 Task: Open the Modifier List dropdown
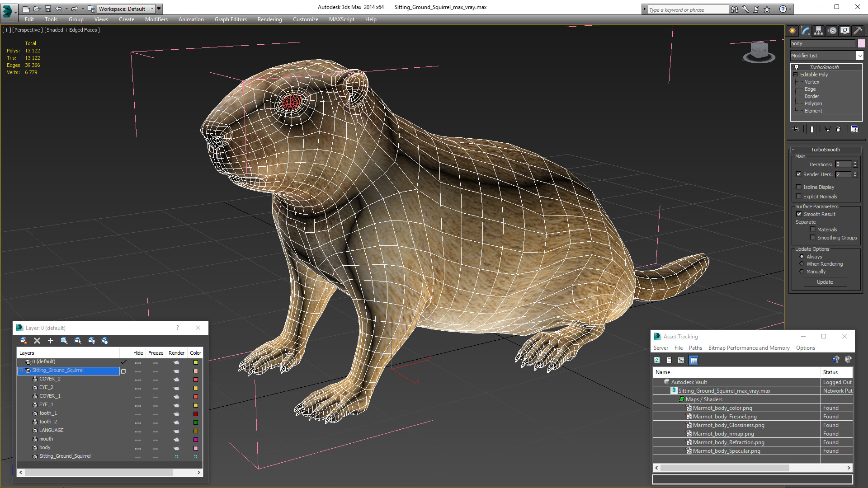[859, 56]
